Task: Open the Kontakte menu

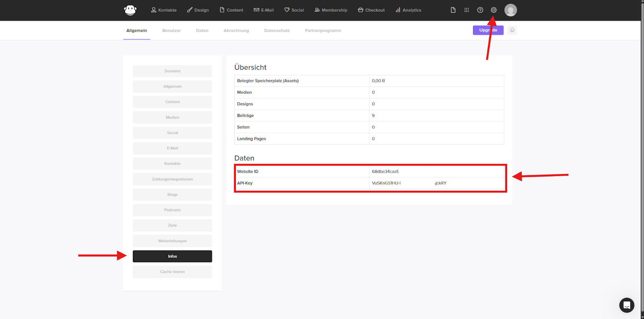Action: tap(164, 10)
